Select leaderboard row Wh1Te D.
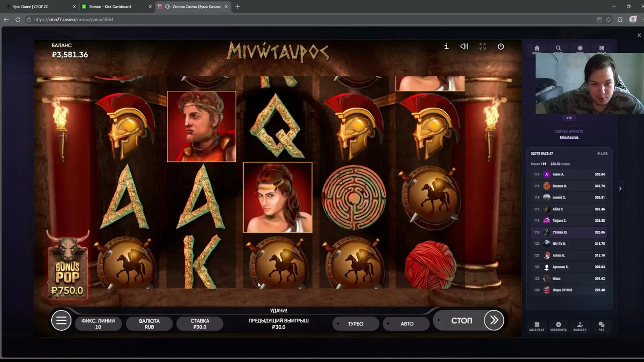 [x=569, y=244]
